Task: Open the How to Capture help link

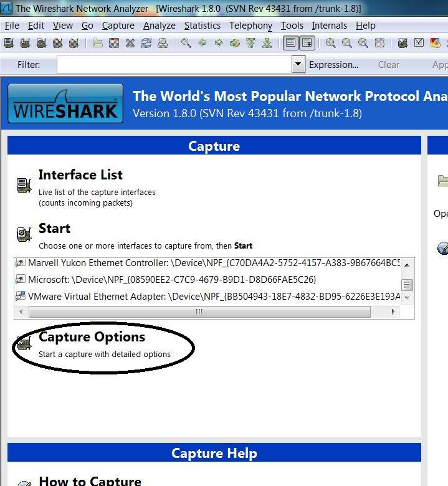Action: 90,481
